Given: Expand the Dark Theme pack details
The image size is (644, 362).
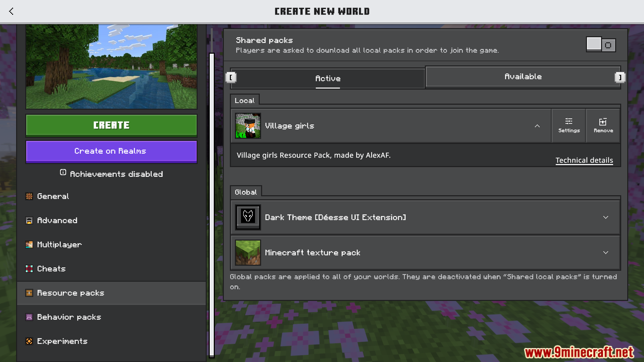Looking at the screenshot, I should coord(605,217).
